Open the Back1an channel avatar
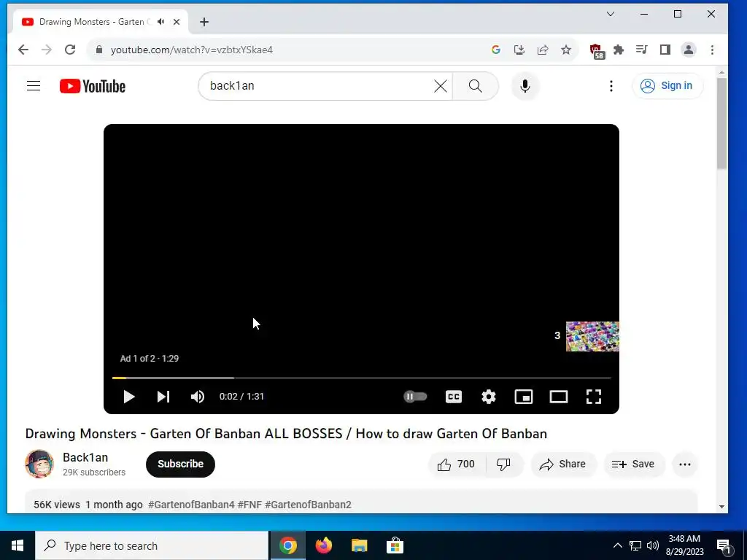747x560 pixels. coord(39,464)
